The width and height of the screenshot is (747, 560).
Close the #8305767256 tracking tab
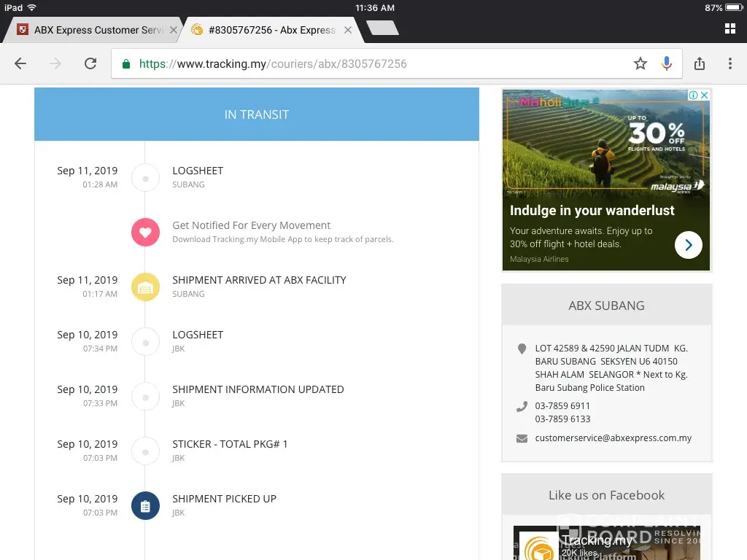pyautogui.click(x=348, y=30)
